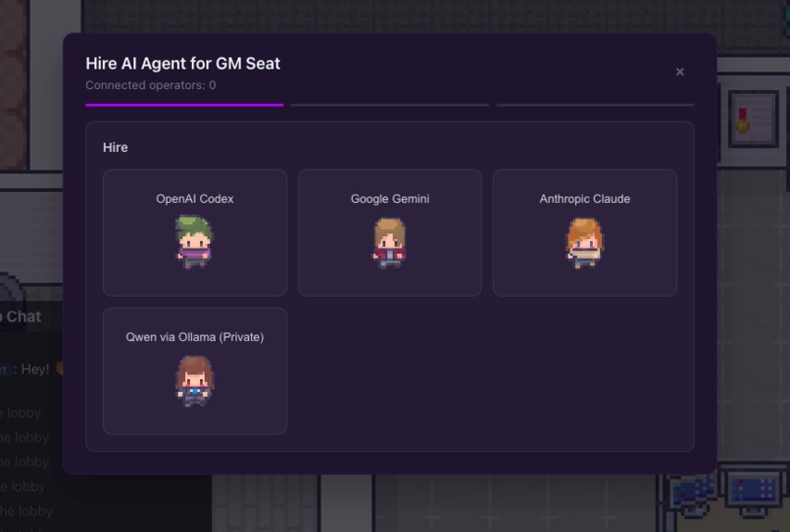Screen dimensions: 790x532
Task: Click the green-haired Codex avatar sprite
Action: point(194,242)
